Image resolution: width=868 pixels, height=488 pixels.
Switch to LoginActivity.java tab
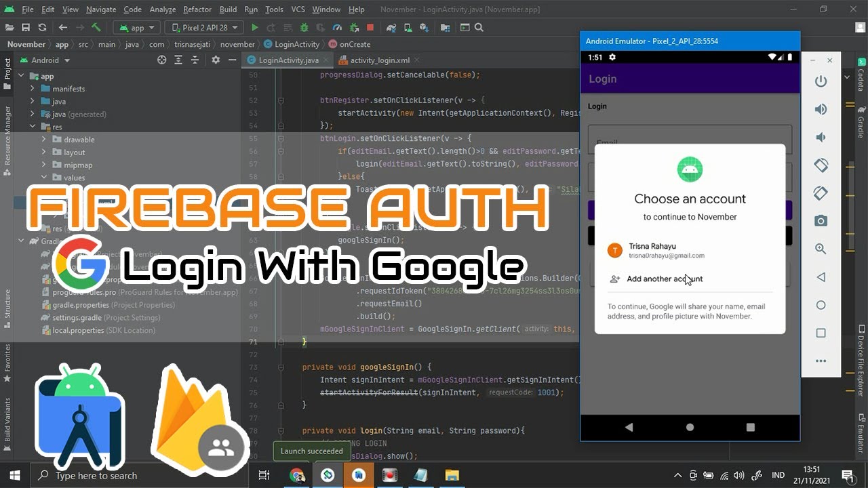[x=289, y=60]
